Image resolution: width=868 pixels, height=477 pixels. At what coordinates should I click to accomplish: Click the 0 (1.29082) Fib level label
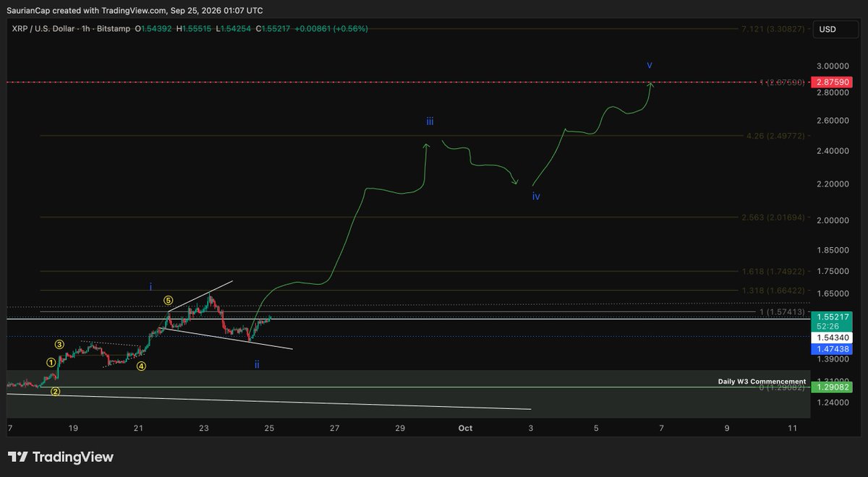[x=782, y=388]
